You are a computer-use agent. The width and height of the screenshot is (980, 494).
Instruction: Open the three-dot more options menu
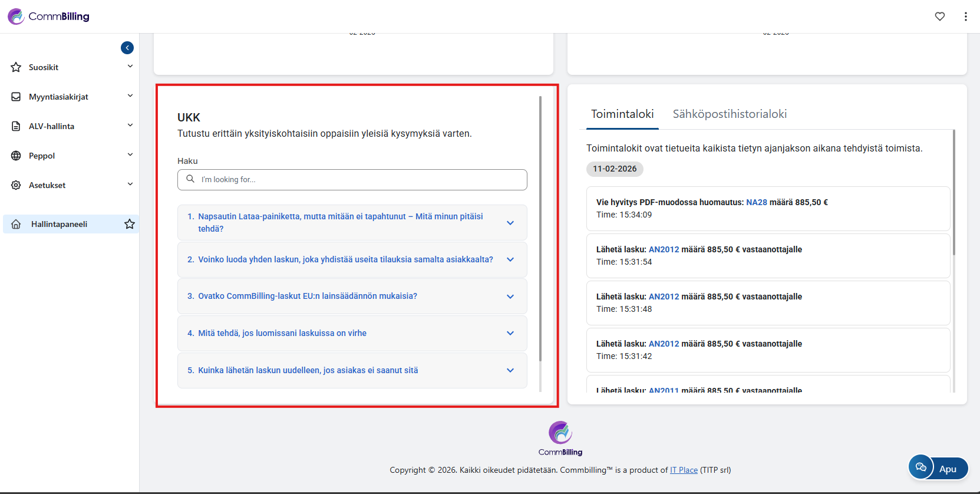(x=965, y=17)
